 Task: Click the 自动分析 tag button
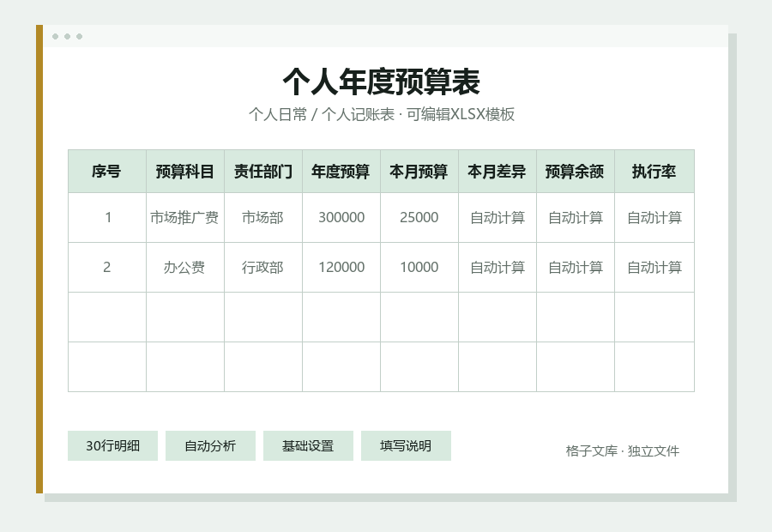[210, 446]
